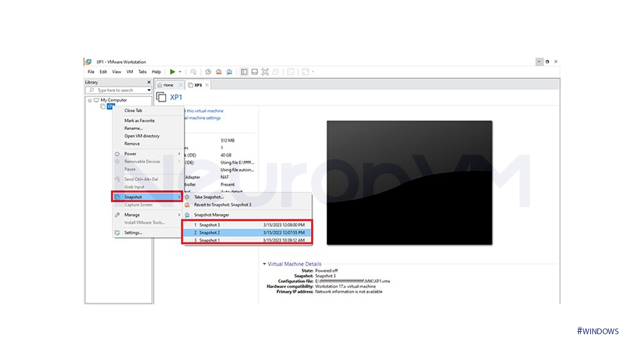Select Snapshot 3 in the snapshot list
Image resolution: width=644 pixels, height=362 pixels.
pos(248,225)
